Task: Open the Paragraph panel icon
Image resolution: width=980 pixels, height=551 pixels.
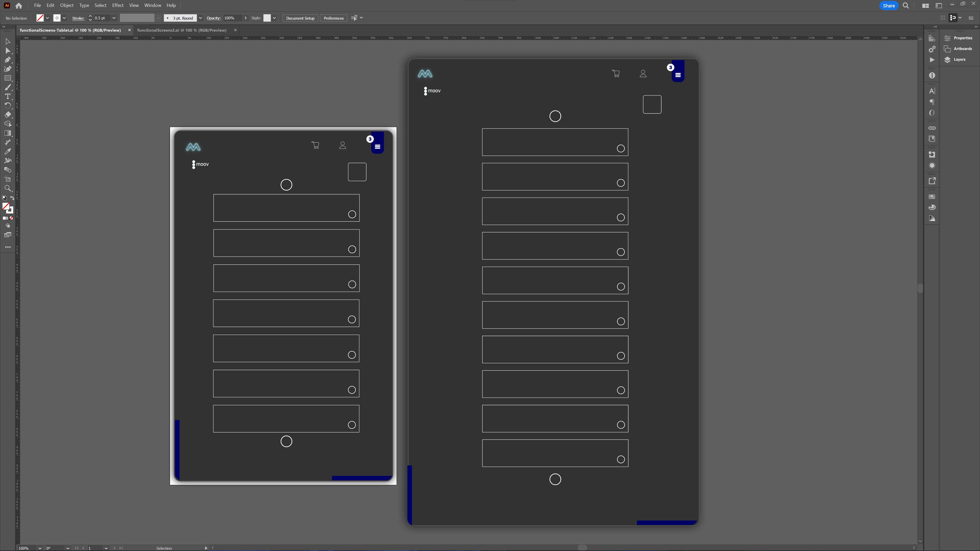Action: point(932,102)
